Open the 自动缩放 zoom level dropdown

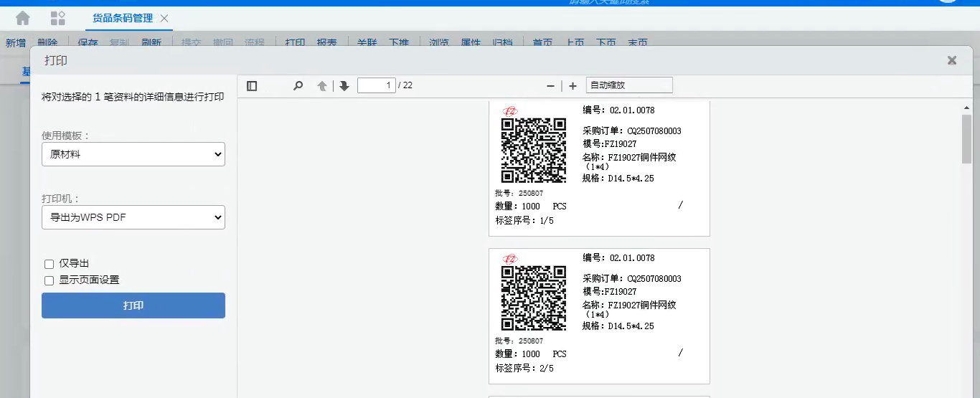(628, 85)
